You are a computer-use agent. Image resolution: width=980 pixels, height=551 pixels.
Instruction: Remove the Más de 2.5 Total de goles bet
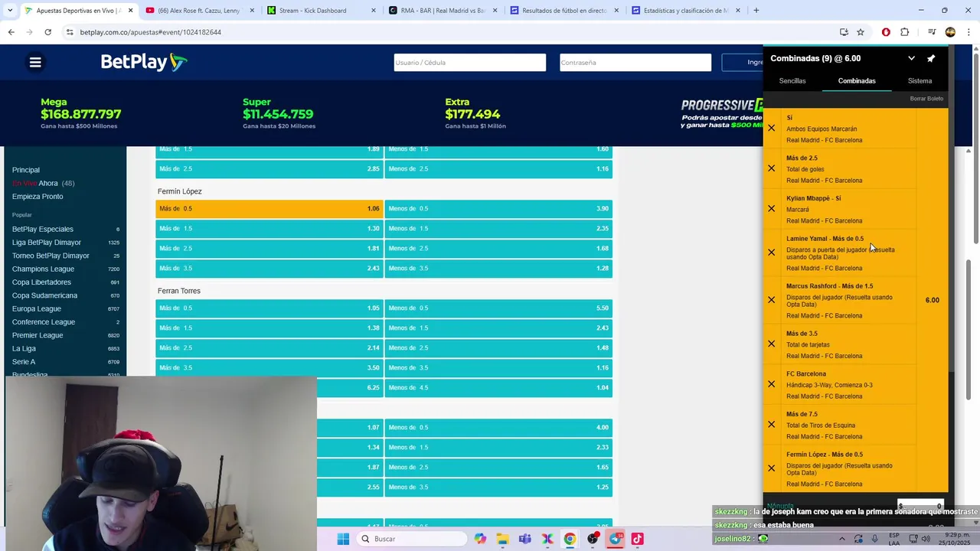click(771, 168)
